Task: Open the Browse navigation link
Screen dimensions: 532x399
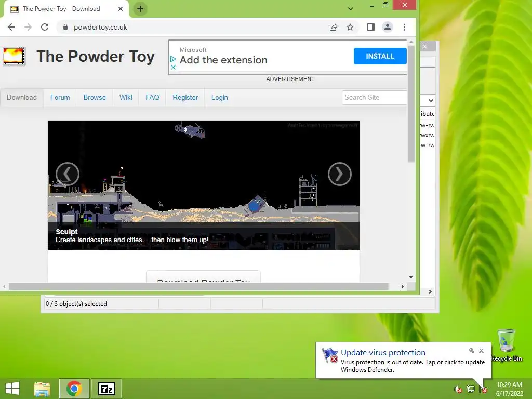Action: [95, 97]
